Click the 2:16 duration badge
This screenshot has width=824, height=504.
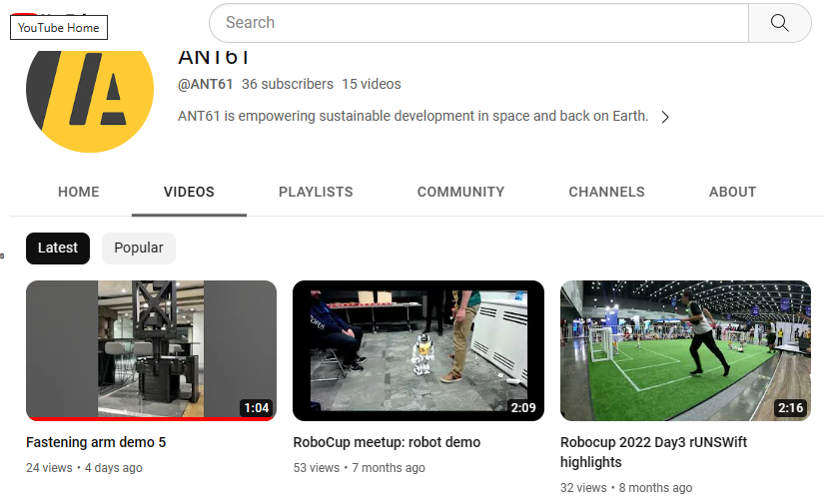790,408
